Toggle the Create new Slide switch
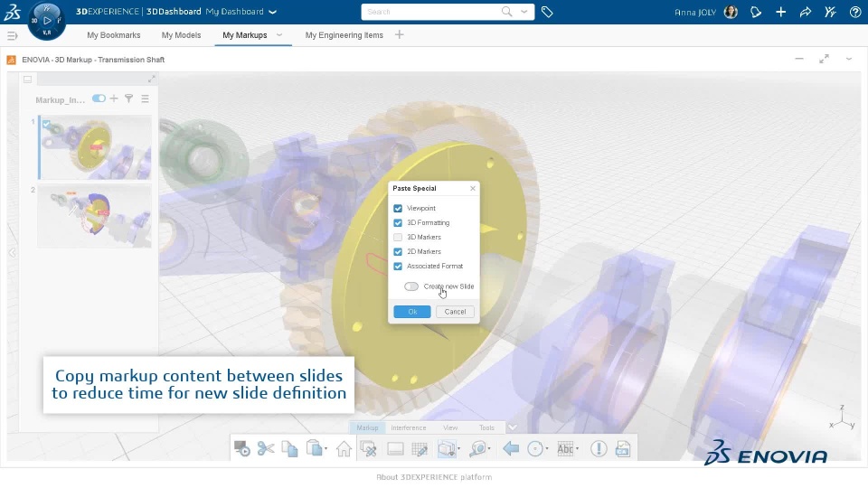 (411, 286)
